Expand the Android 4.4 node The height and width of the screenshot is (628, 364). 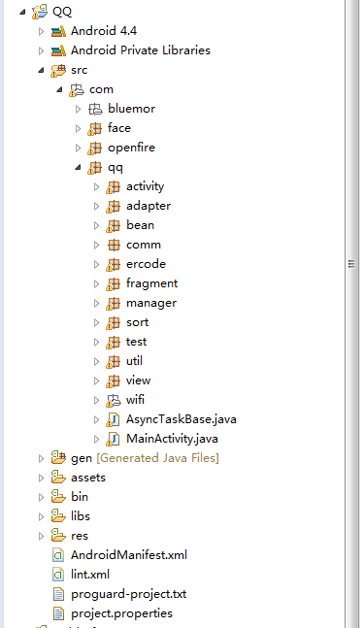click(x=41, y=31)
